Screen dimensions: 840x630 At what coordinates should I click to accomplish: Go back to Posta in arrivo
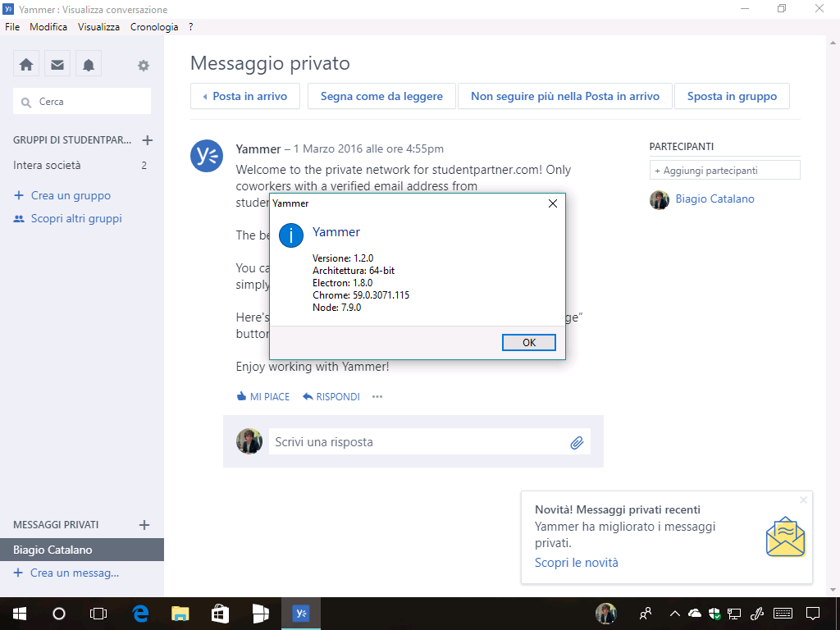coord(244,97)
